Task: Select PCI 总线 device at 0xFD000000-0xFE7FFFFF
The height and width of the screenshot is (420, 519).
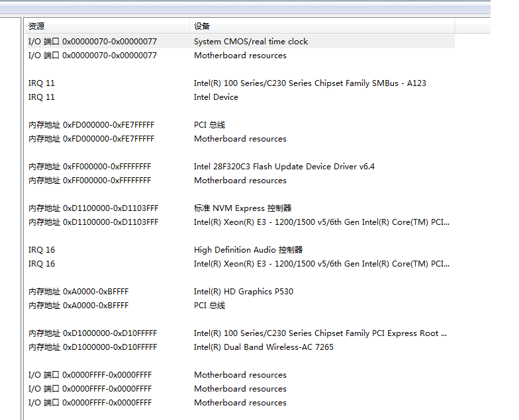Action: coord(209,125)
